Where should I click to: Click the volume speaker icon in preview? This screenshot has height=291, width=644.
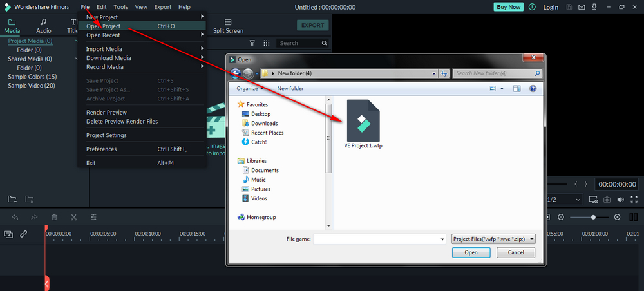click(x=621, y=200)
